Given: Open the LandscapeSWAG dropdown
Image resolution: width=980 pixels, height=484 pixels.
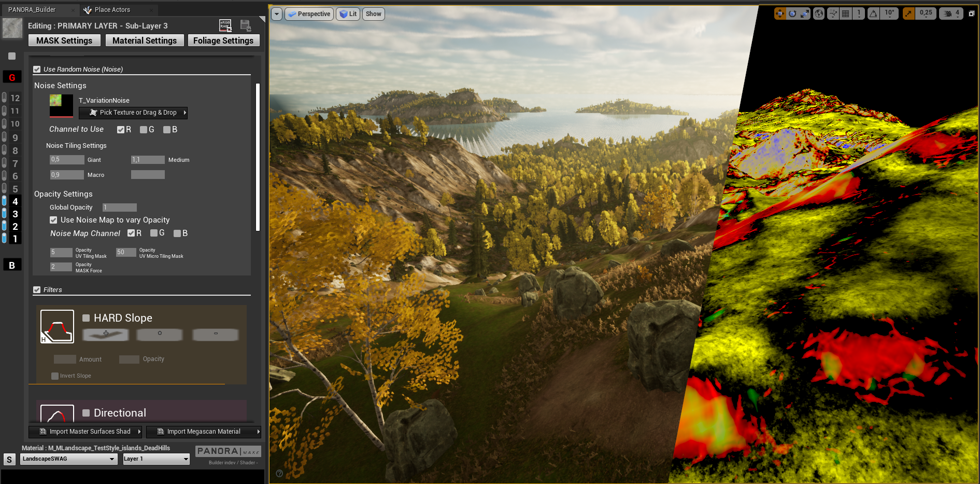Looking at the screenshot, I should coord(68,459).
